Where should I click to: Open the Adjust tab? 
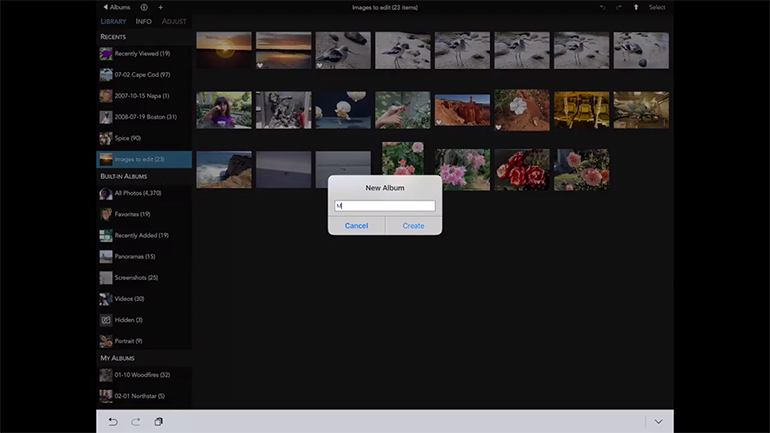pos(174,21)
